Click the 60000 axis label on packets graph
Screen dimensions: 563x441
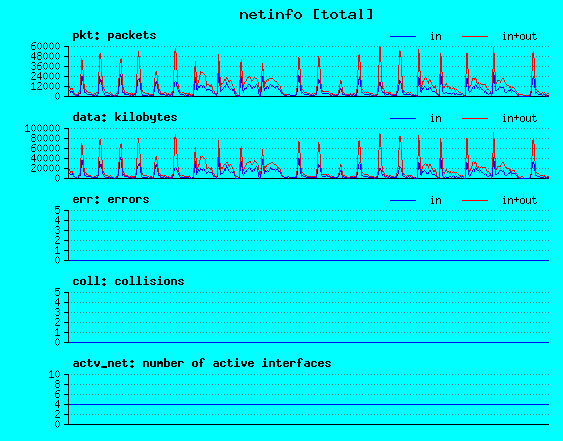(x=45, y=46)
